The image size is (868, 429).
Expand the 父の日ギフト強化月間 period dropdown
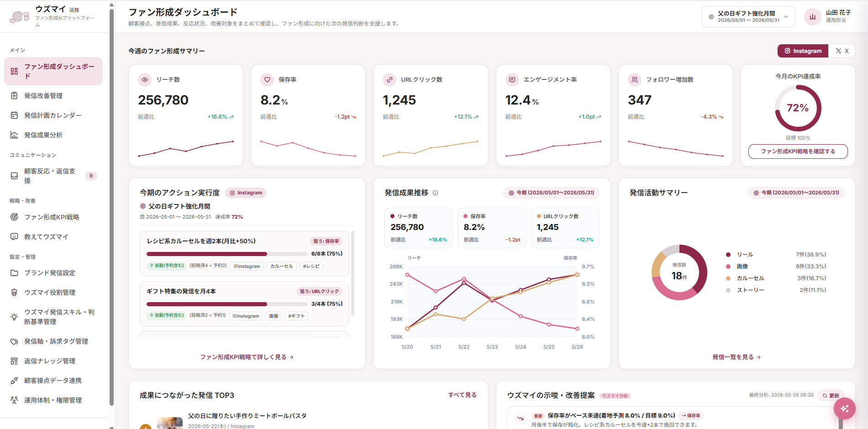pyautogui.click(x=748, y=17)
